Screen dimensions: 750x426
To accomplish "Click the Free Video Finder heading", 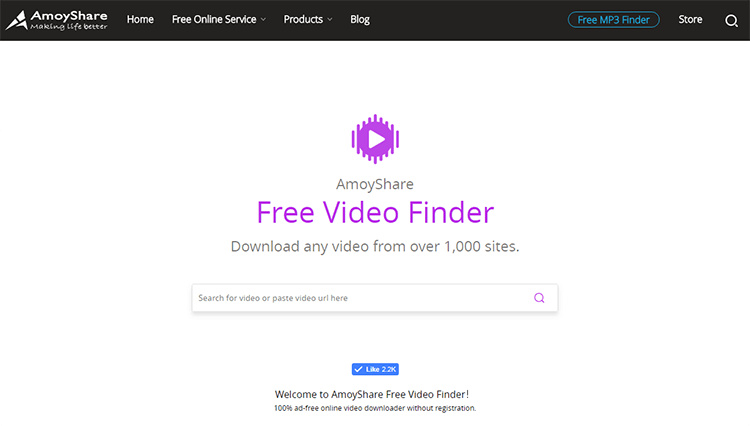I will tap(375, 212).
